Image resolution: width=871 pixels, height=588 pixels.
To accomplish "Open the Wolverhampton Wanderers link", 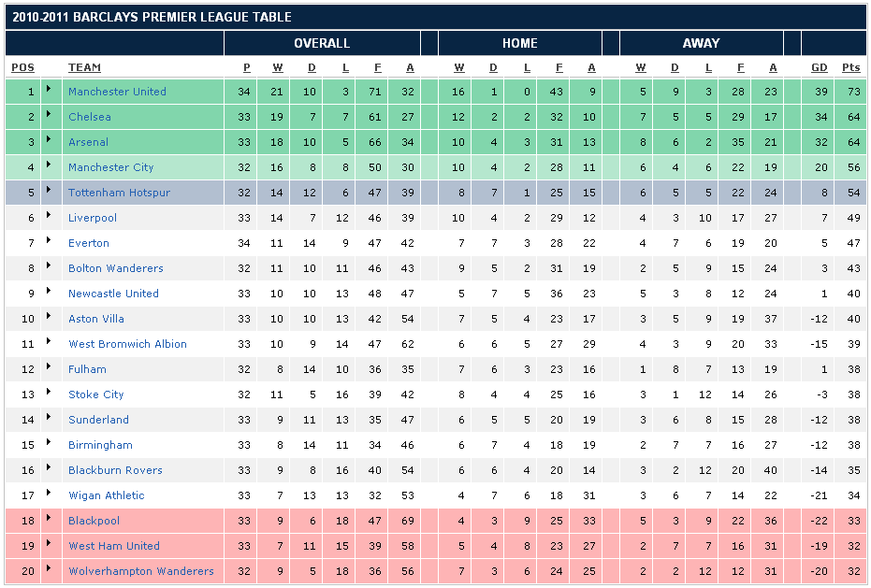I will click(140, 571).
